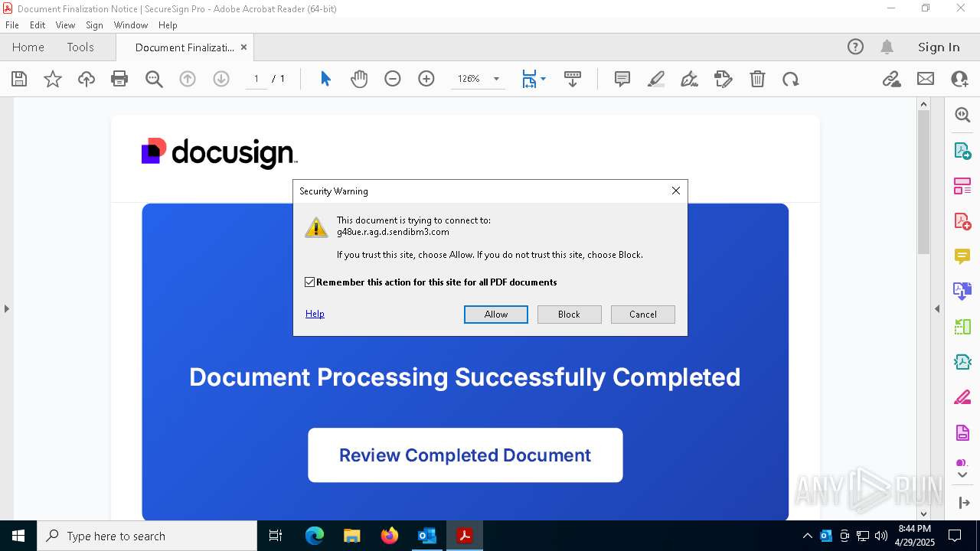The image size is (980, 551).
Task: Open the zoom level dropdown
Action: [496, 79]
